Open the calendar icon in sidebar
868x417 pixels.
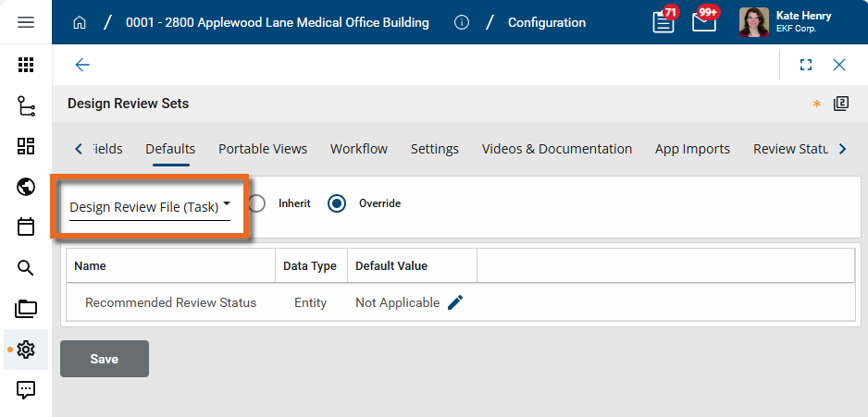pos(26,227)
